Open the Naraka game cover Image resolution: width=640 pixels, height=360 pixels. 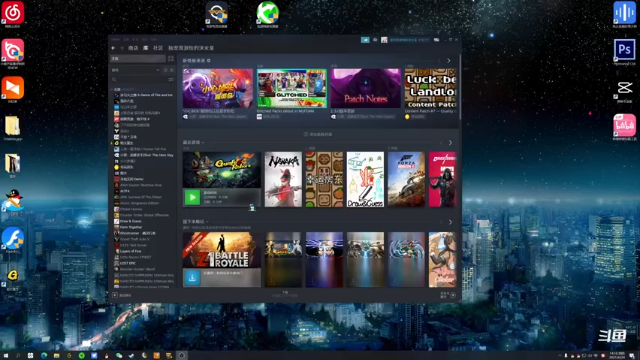pyautogui.click(x=283, y=179)
